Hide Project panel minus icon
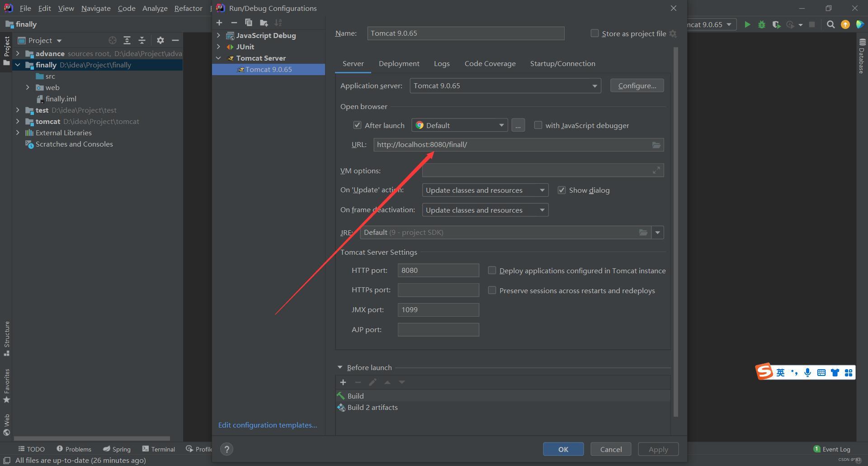The width and height of the screenshot is (868, 466). [175, 40]
